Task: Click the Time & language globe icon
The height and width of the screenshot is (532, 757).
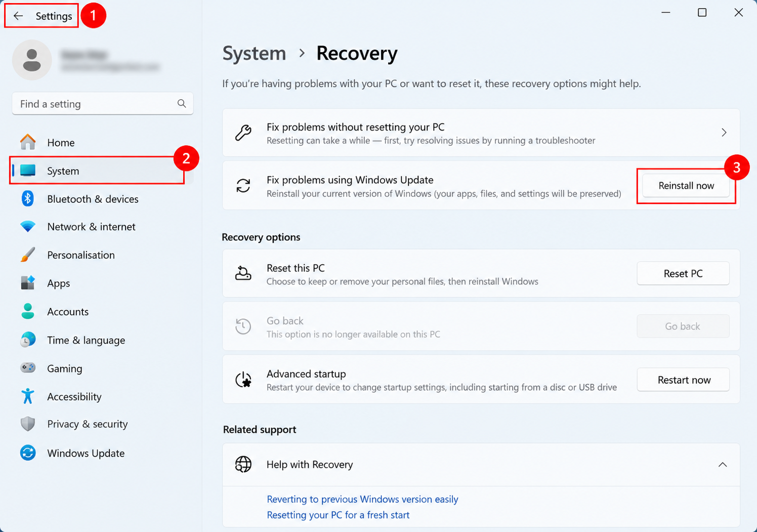Action: coord(28,340)
